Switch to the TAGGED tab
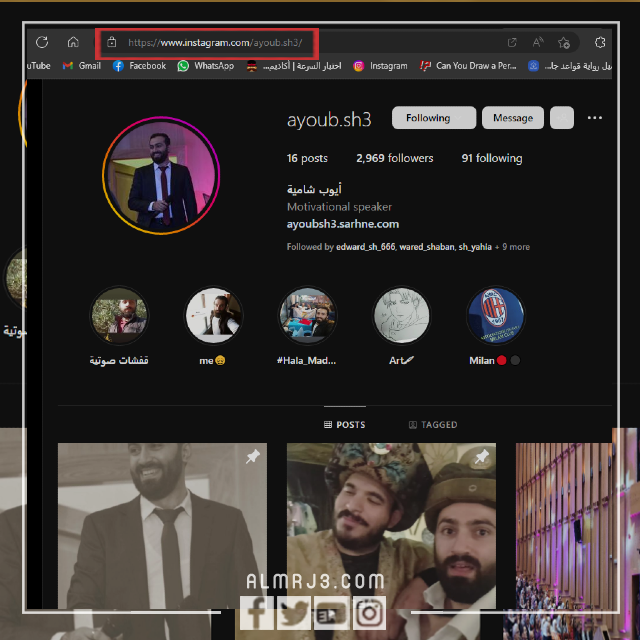Image resolution: width=640 pixels, height=640 pixels. click(433, 425)
